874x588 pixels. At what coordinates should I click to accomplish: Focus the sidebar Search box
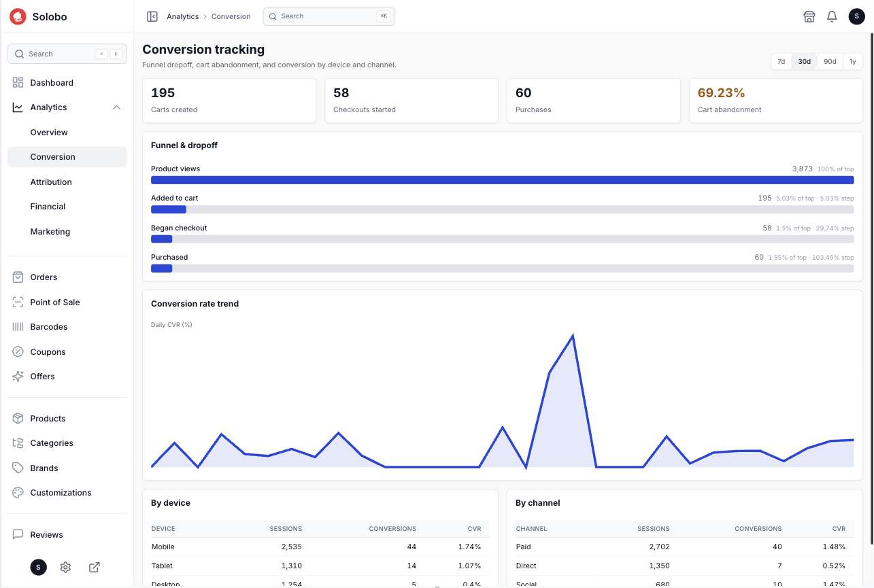pyautogui.click(x=67, y=54)
